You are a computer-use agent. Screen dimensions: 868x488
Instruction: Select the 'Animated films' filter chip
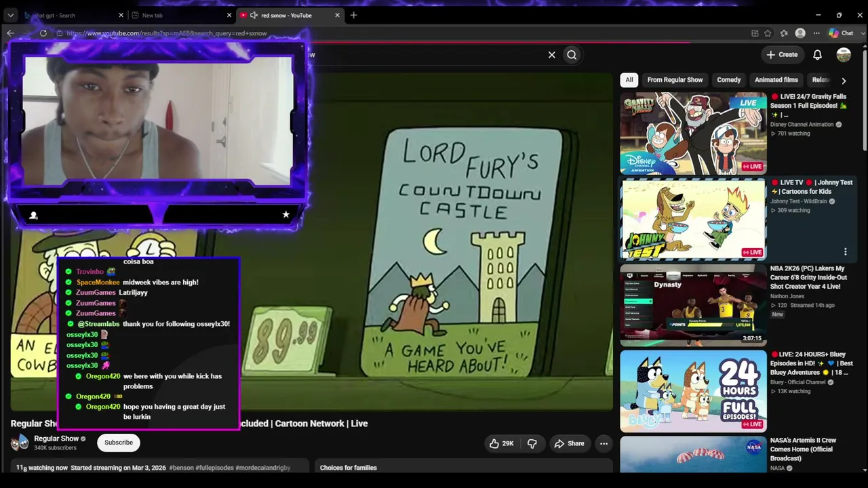[x=776, y=80]
